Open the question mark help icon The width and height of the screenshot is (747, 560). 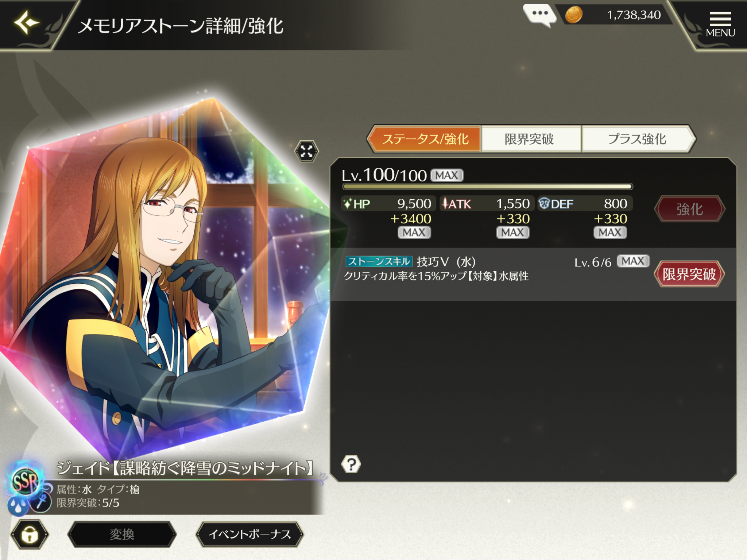(x=351, y=464)
